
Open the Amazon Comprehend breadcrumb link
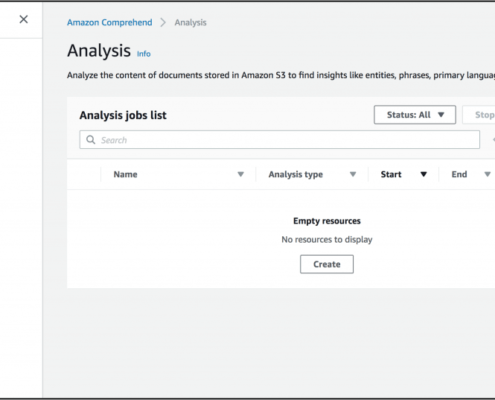(x=110, y=23)
